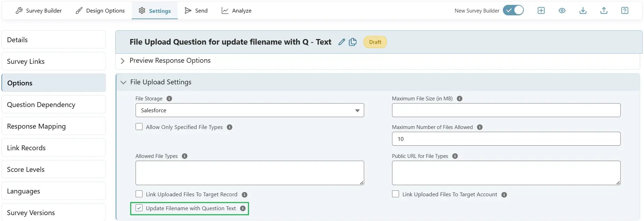Click the copy survey name icon
The image size is (644, 221).
pyautogui.click(x=353, y=42)
